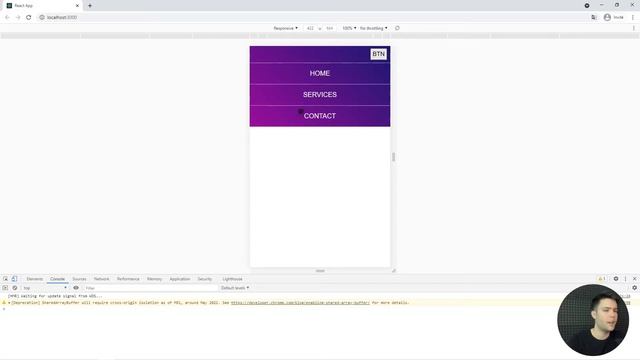Open the HOME navigation link
This screenshot has height=360, width=640.
click(320, 73)
